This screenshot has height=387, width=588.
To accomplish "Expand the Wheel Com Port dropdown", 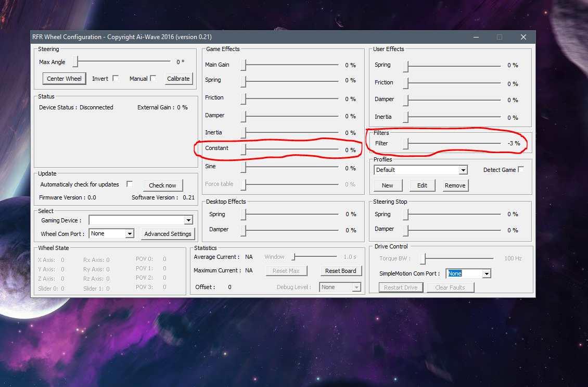I will [130, 234].
